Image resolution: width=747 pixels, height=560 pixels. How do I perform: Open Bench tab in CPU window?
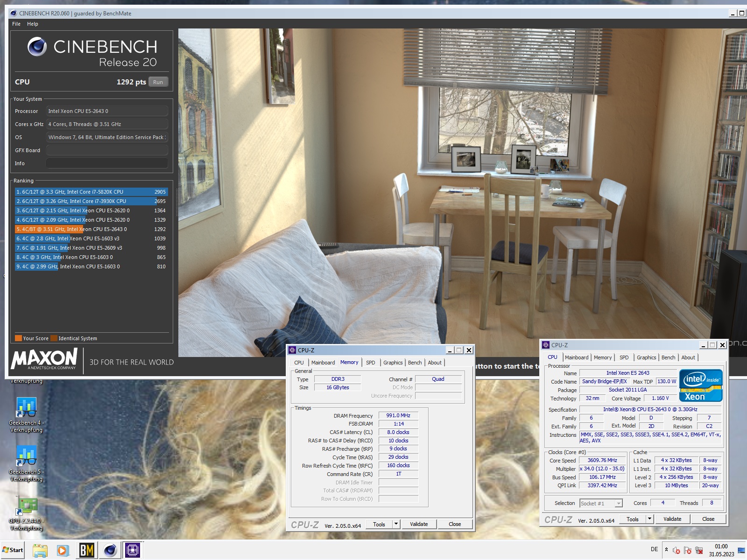point(669,357)
